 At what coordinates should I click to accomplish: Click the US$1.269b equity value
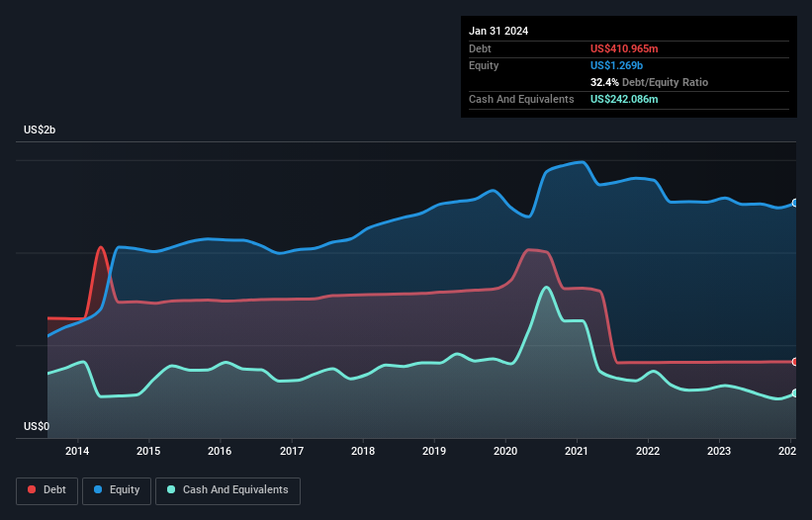pyautogui.click(x=616, y=65)
